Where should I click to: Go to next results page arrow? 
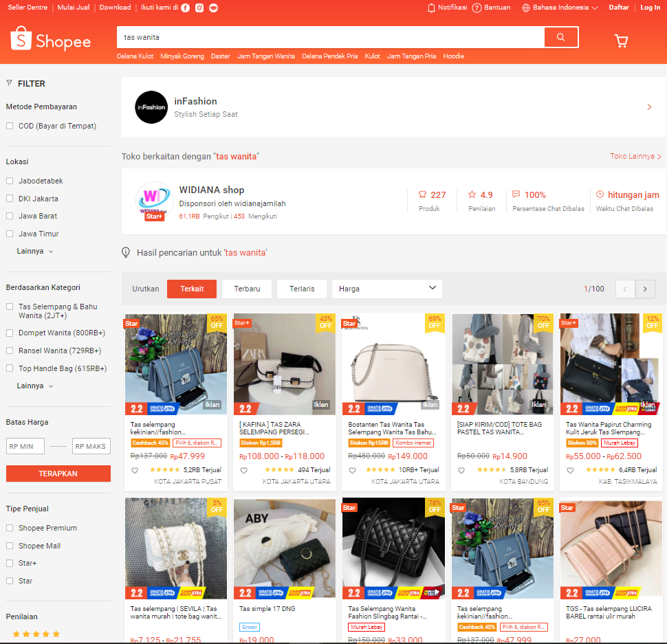[x=645, y=289]
